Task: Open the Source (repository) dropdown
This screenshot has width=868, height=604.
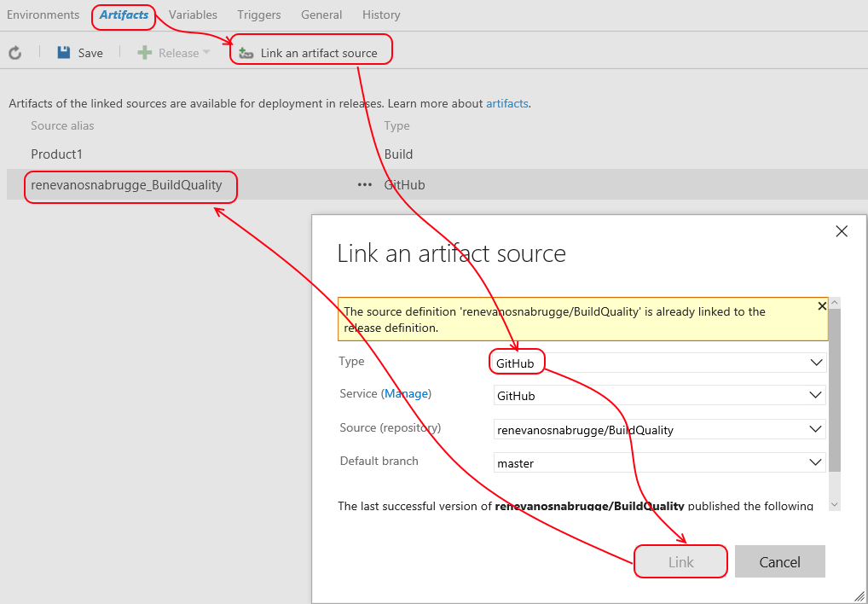Action: click(814, 429)
